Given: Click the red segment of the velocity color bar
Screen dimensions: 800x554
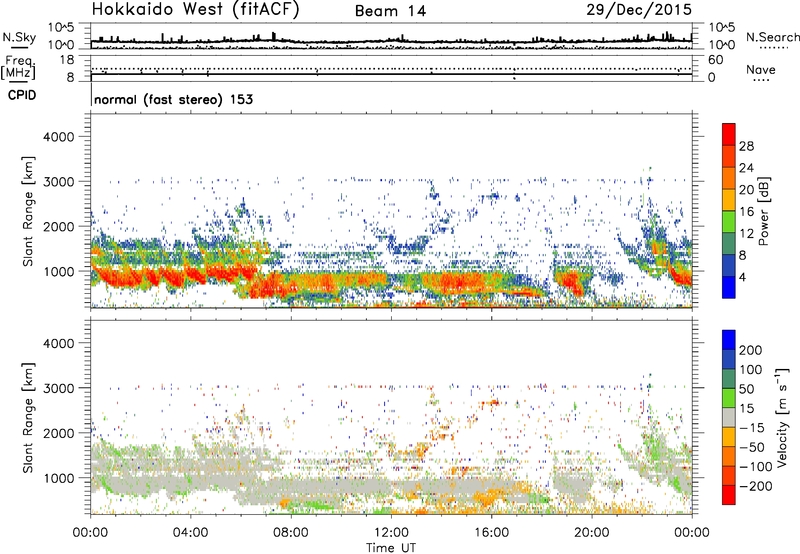Looking at the screenshot, I should click(729, 495).
